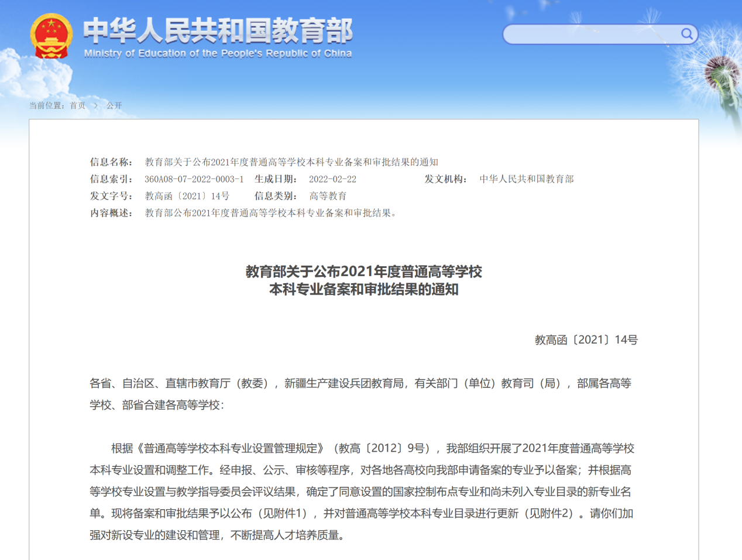Viewport: 742px width, 560px height.
Task: Click 发文机构 value 中华人民共和国教育部
Action: click(526, 179)
